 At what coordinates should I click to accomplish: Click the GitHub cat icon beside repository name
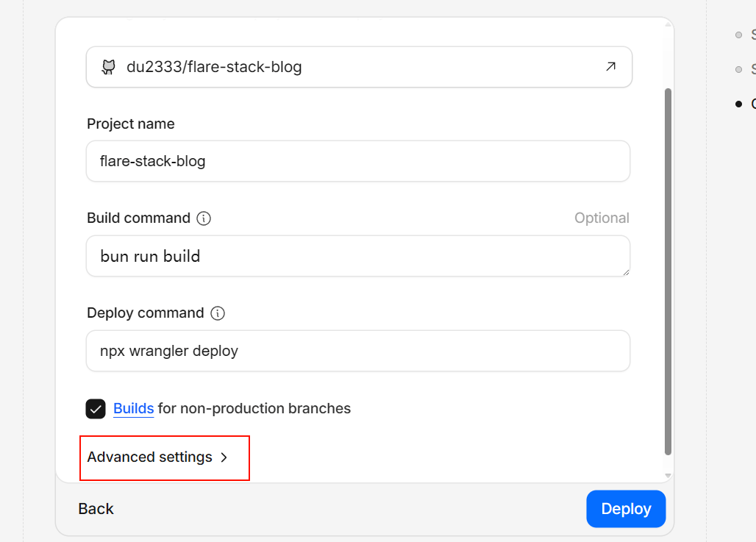(108, 67)
